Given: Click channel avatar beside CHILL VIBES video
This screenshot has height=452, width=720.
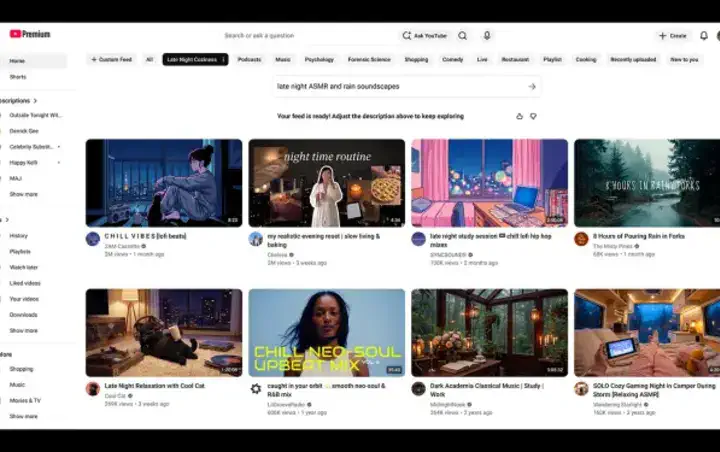Looking at the screenshot, I should click(x=93, y=239).
